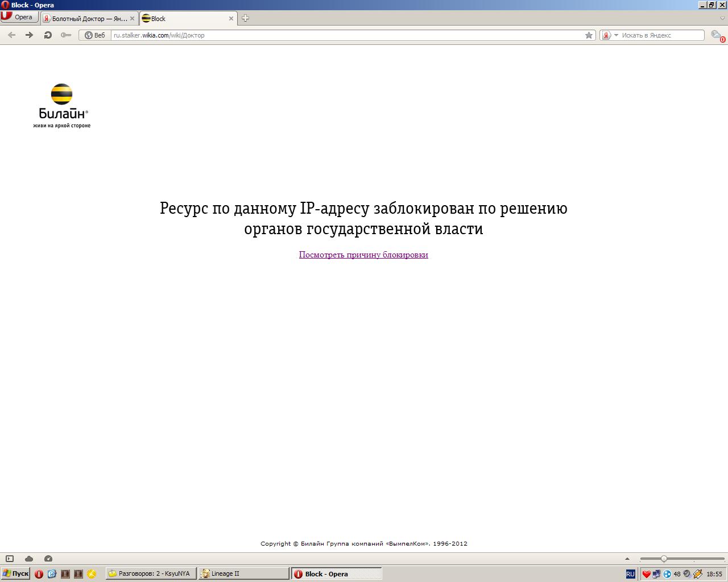Reload the page with refresh icon
728x582 pixels.
click(48, 35)
